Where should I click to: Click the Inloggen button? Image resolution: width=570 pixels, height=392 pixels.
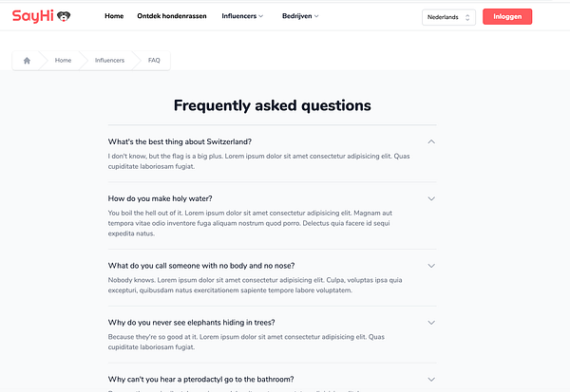coord(507,17)
